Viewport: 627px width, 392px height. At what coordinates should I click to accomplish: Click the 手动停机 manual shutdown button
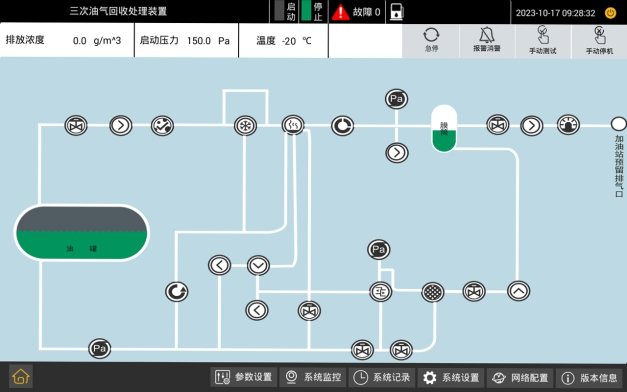(x=599, y=40)
